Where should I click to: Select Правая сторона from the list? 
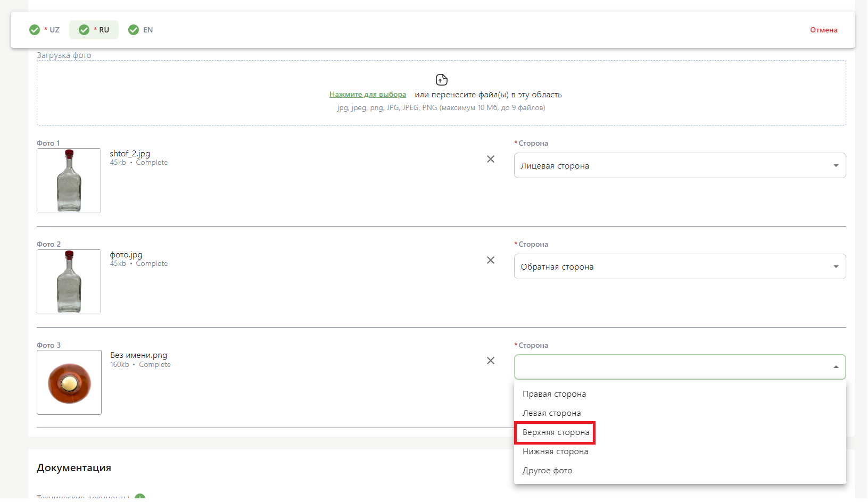pos(554,394)
